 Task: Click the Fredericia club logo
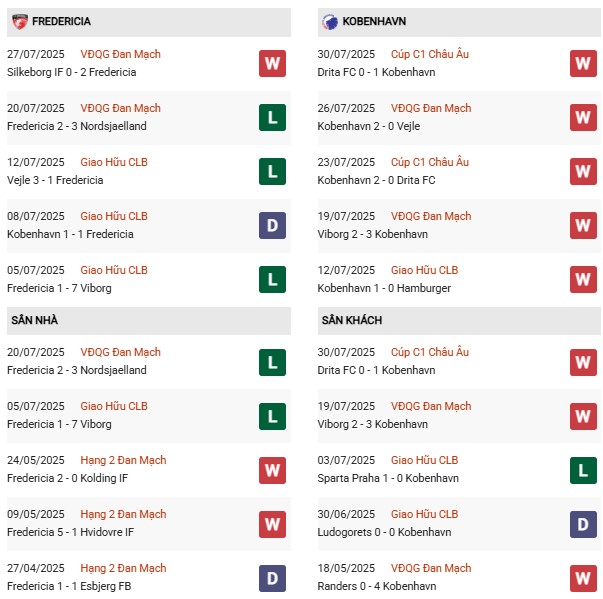19,21
